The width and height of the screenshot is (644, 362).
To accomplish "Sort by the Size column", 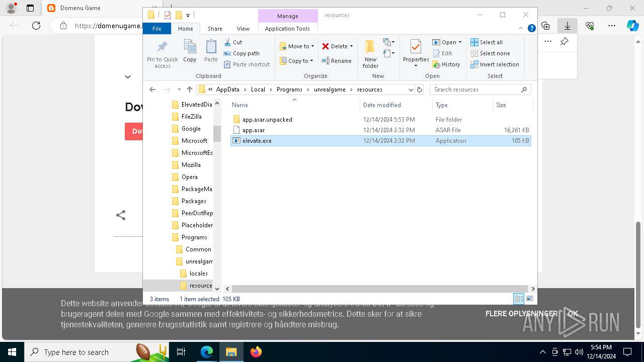I will point(512,105).
